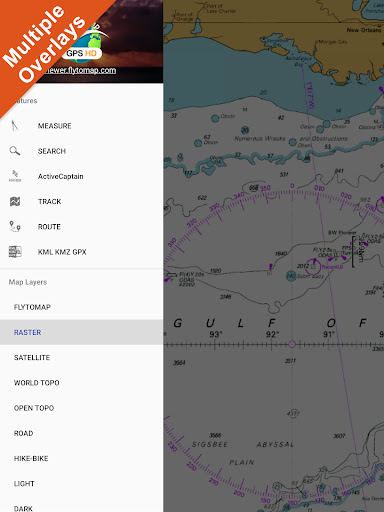Choose ActiveCaptain from the features list
The width and height of the screenshot is (384, 512).
click(x=81, y=176)
